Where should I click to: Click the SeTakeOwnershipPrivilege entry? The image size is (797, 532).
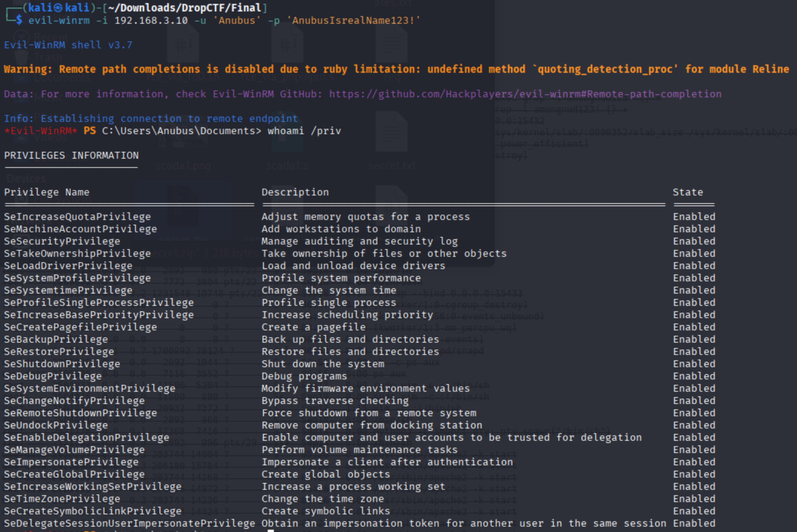[77, 254]
